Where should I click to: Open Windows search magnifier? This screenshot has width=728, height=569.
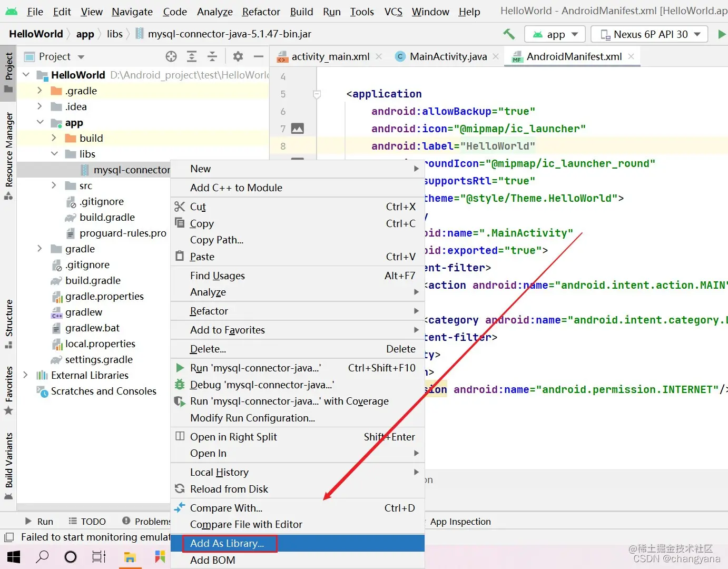point(42,557)
